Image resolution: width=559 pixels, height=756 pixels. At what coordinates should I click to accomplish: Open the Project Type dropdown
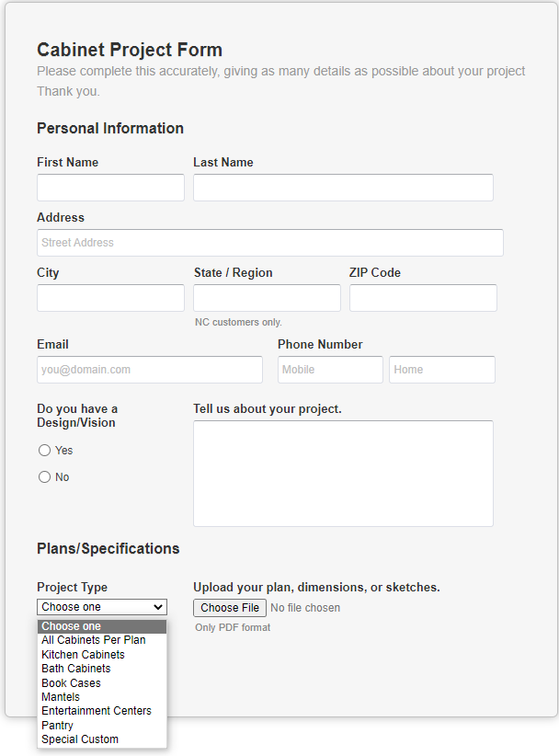pyautogui.click(x=102, y=607)
